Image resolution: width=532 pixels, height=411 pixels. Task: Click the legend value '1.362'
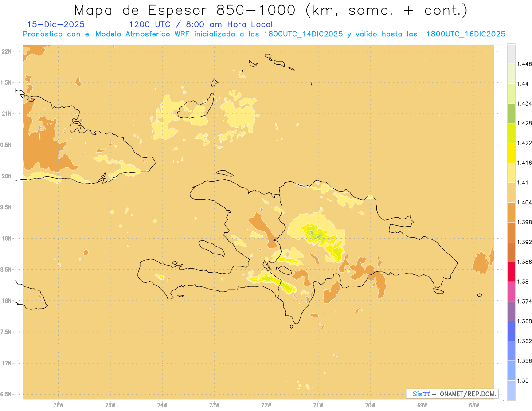tap(524, 341)
